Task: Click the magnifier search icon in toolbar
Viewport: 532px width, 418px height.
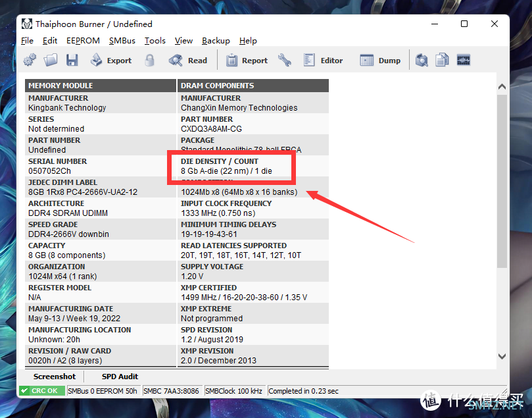Action: (x=422, y=61)
